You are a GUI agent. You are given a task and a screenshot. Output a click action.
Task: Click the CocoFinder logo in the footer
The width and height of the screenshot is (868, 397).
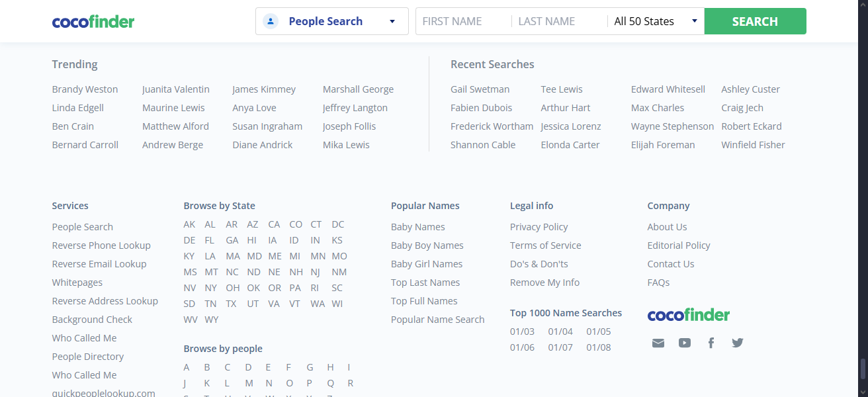point(688,315)
